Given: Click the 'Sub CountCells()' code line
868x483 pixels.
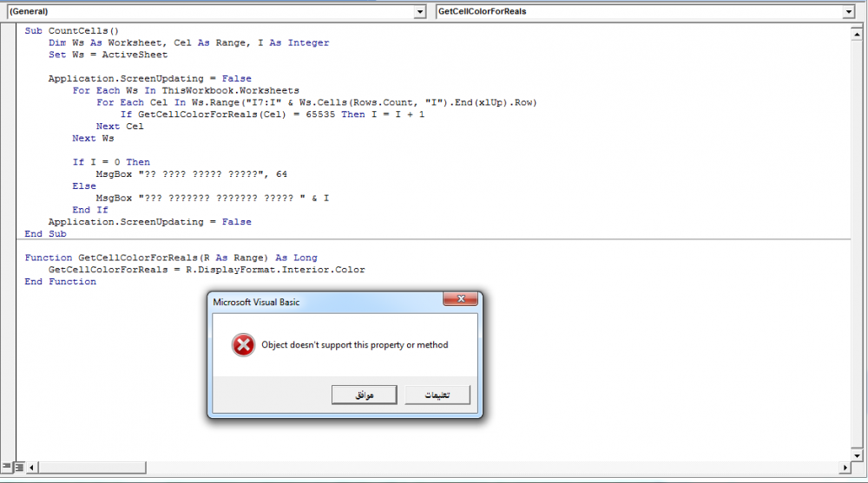Looking at the screenshot, I should click(x=71, y=31).
